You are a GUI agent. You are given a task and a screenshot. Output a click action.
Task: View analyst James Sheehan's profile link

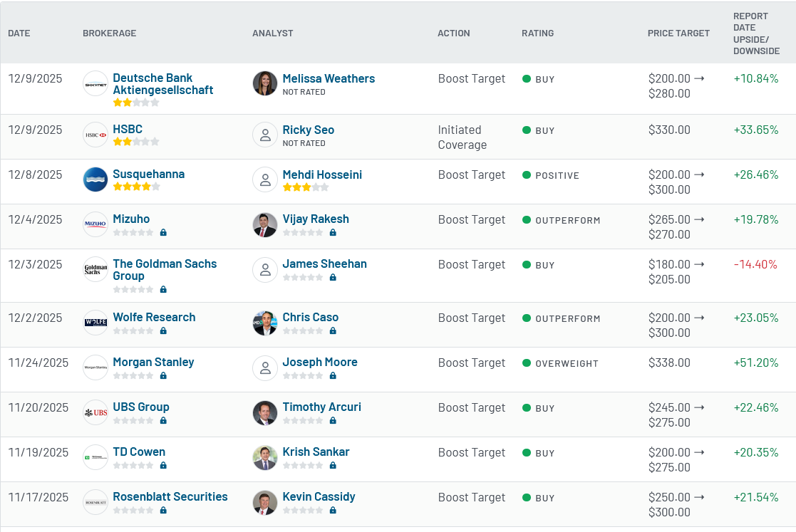click(x=324, y=264)
